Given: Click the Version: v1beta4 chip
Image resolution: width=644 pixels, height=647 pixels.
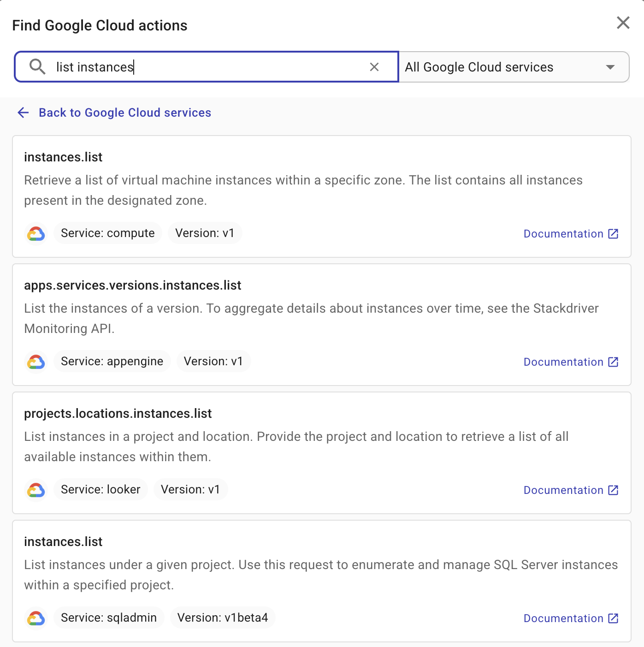Looking at the screenshot, I should coord(223,617).
